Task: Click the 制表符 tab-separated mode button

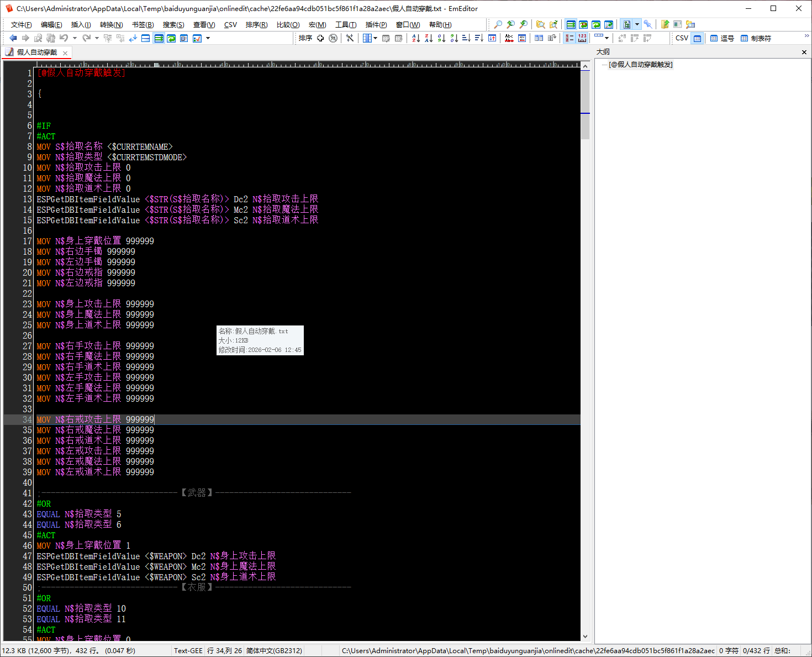Action: click(x=756, y=38)
